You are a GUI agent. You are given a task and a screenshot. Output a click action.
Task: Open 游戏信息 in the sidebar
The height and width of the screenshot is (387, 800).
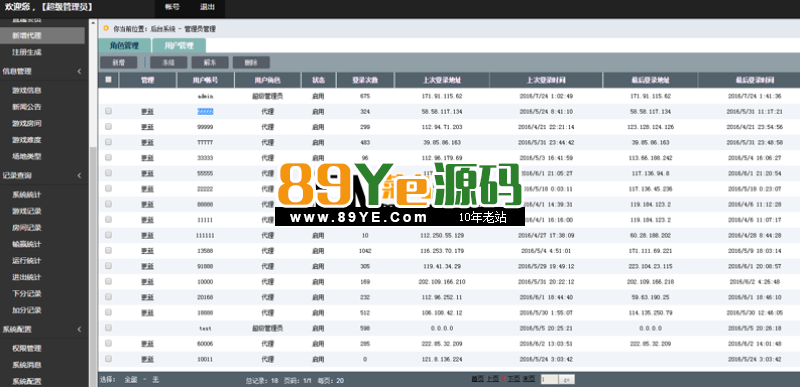27,90
